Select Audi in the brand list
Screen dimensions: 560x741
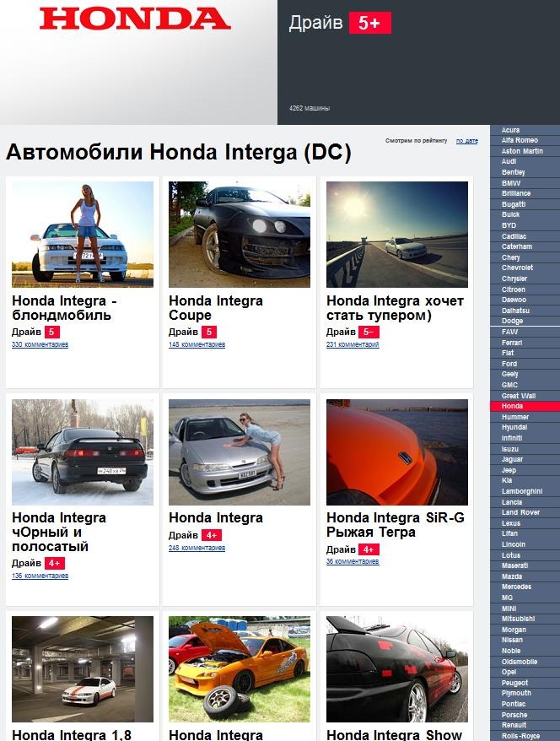tap(509, 162)
